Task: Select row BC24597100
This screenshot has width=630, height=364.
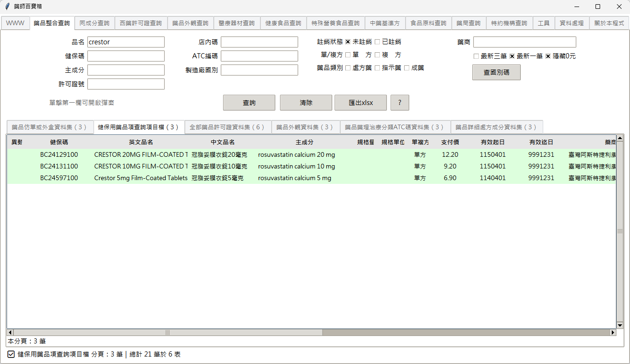Action: point(311,178)
